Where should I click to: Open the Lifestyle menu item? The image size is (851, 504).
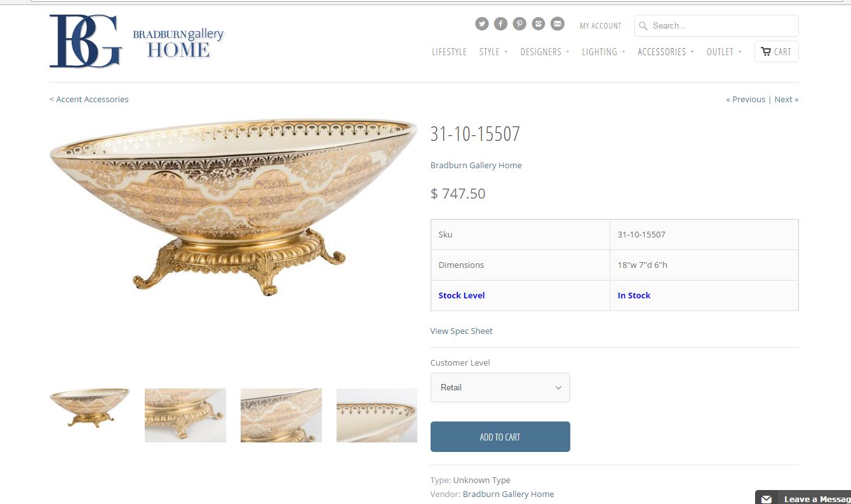pos(449,52)
